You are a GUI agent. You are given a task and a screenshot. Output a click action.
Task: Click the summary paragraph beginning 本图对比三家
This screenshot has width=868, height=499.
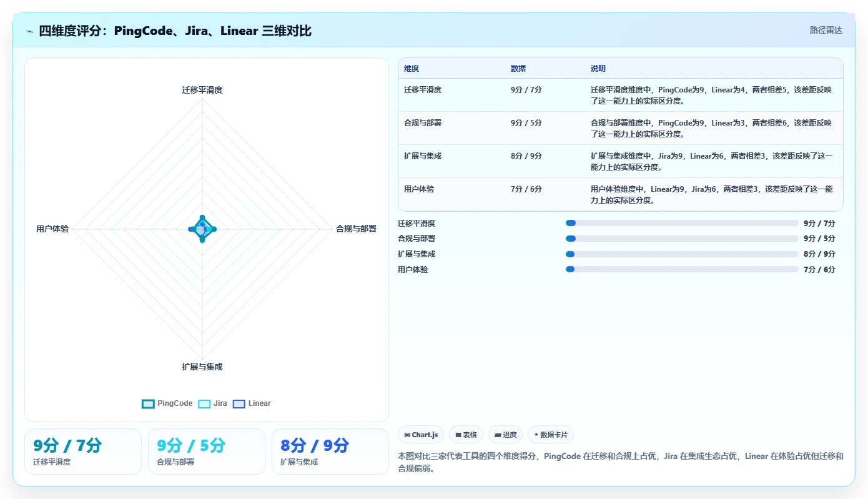[x=621, y=462]
